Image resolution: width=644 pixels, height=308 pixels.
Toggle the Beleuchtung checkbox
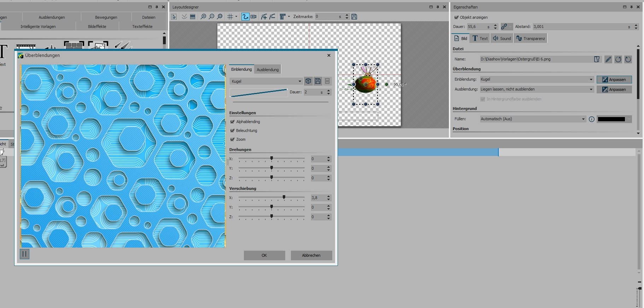tap(232, 130)
